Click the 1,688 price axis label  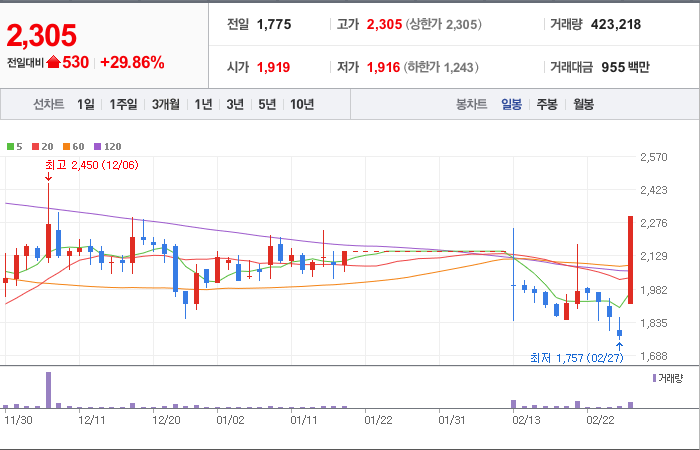pos(654,356)
